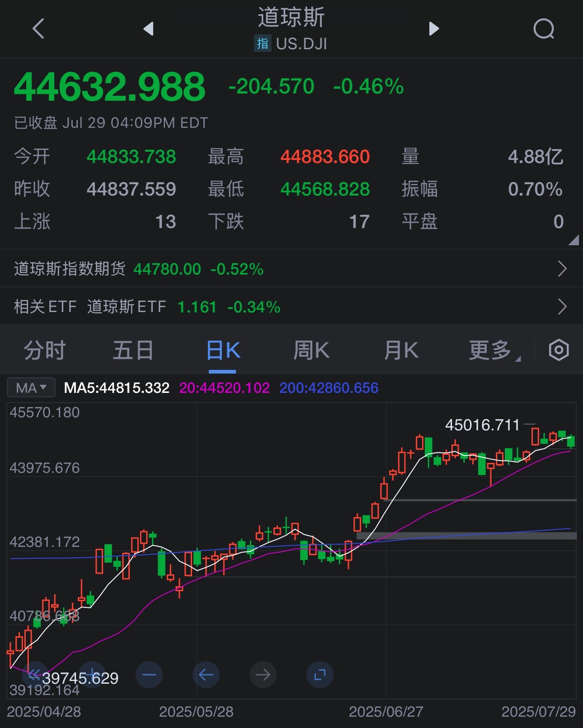Tap 已收盘 Jul 29 timestamp
The image size is (583, 728).
(111, 123)
